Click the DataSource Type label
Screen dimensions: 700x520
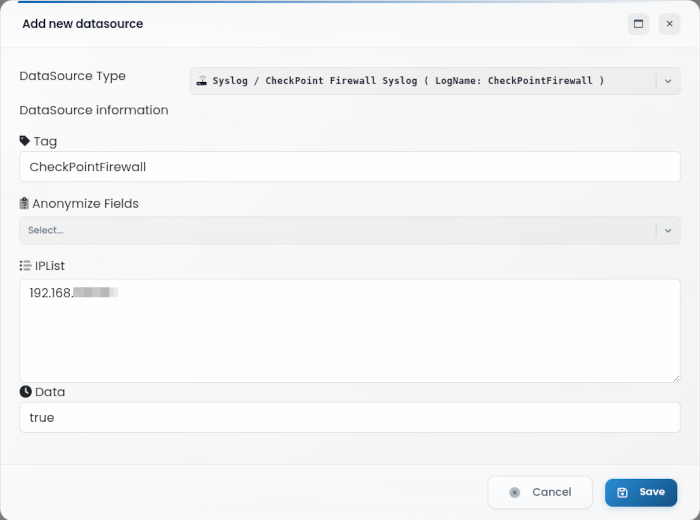click(72, 76)
